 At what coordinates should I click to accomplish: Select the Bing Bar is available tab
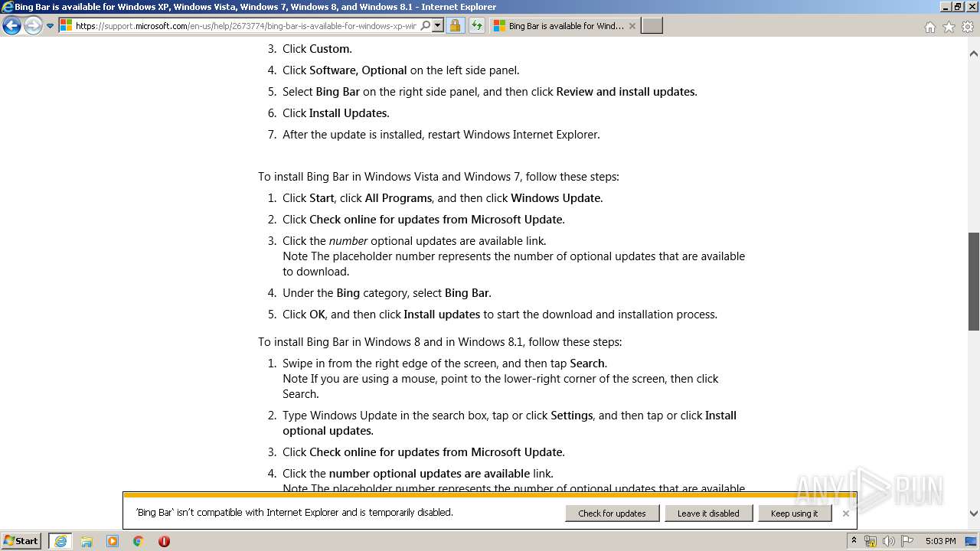(x=565, y=26)
